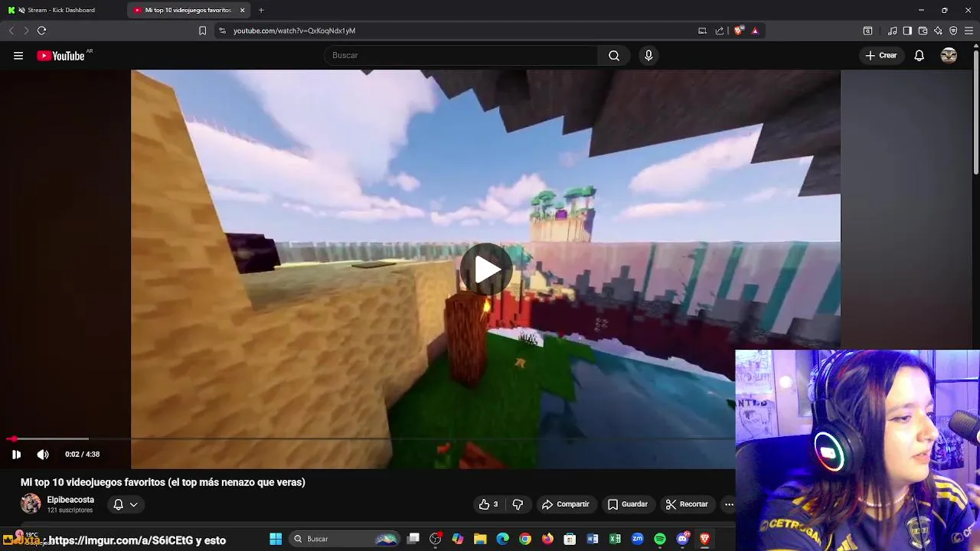Click the 121 suscriptores text
The image size is (980, 551).
pyautogui.click(x=70, y=510)
